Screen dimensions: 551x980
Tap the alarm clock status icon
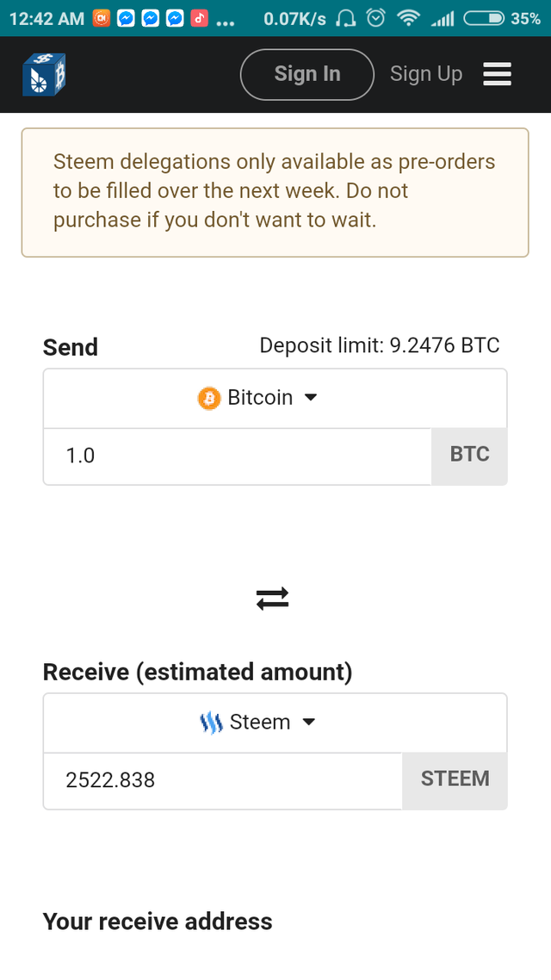point(375,18)
